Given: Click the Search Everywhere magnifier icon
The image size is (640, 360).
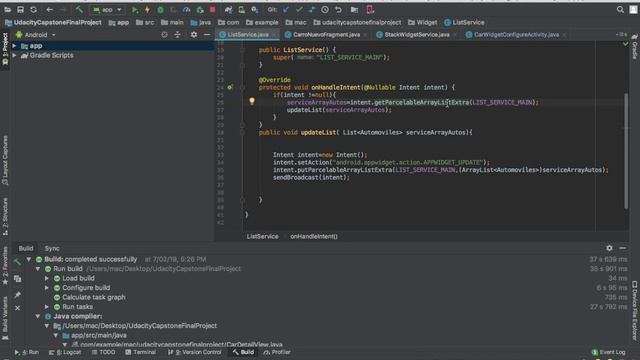Looking at the screenshot, I should [620, 10].
